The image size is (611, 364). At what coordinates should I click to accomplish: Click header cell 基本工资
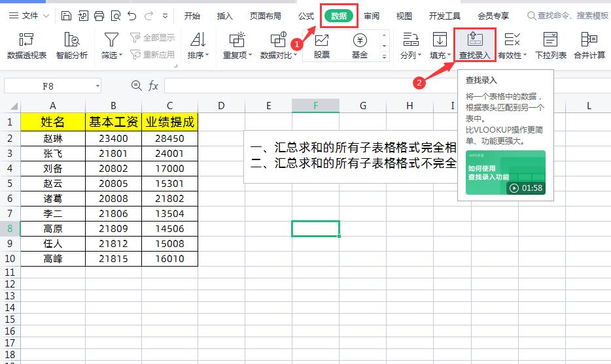pyautogui.click(x=113, y=122)
